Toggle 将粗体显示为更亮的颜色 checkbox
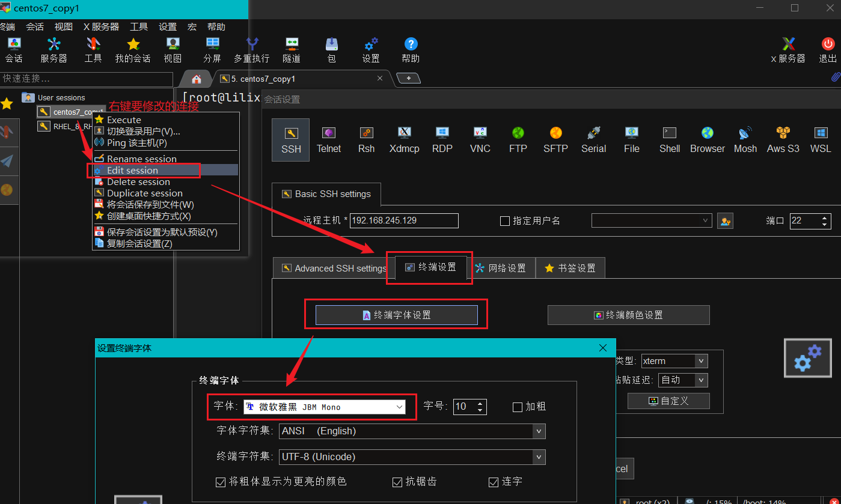This screenshot has width=841, height=504. 220,482
